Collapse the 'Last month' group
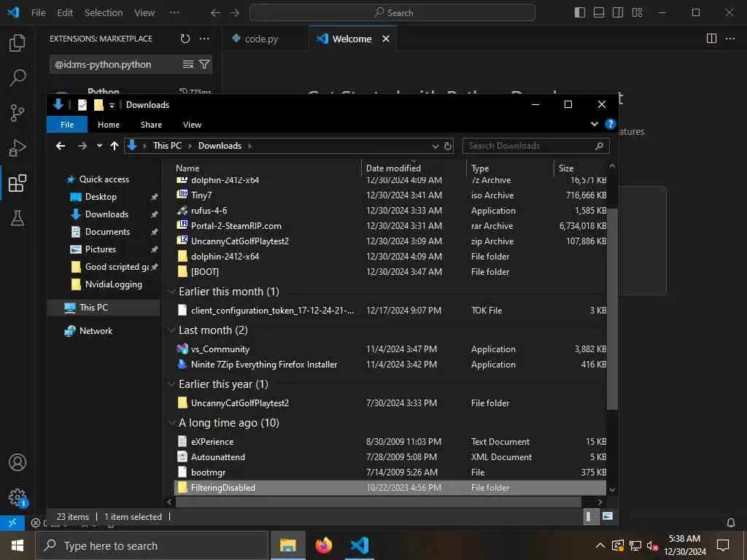The height and width of the screenshot is (560, 747). pyautogui.click(x=171, y=330)
